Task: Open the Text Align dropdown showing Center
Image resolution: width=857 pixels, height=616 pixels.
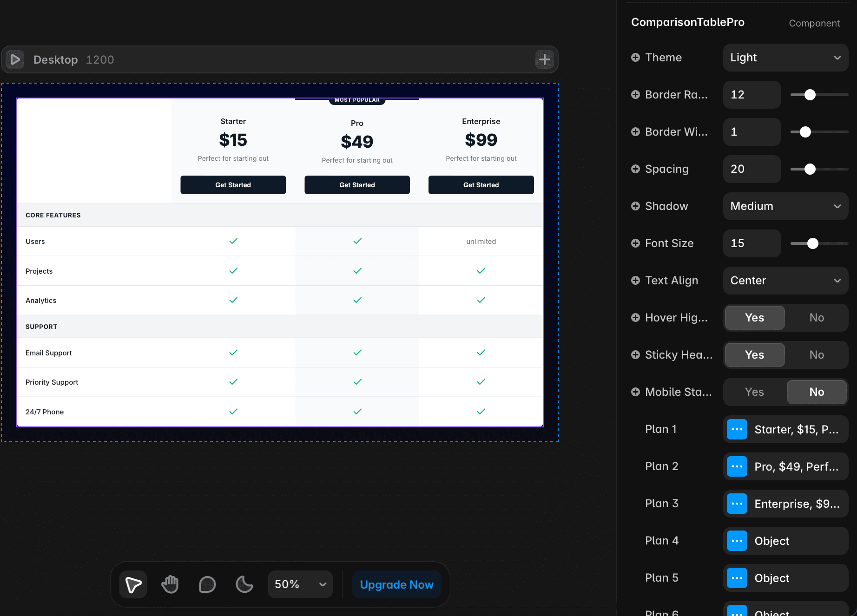Action: click(785, 281)
